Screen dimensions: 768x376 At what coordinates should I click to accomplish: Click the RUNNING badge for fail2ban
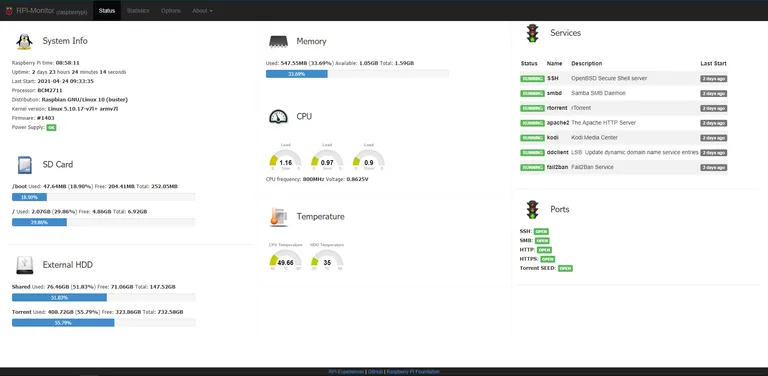click(532, 167)
